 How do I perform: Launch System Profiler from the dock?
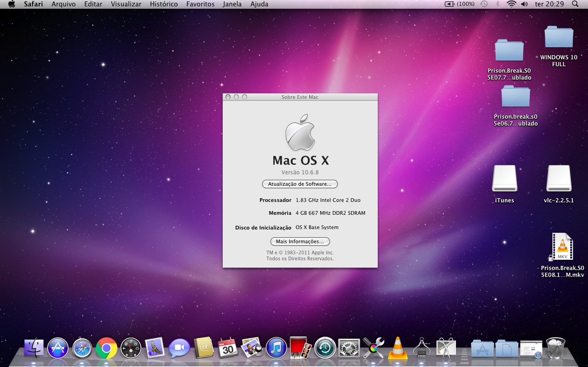tap(421, 348)
